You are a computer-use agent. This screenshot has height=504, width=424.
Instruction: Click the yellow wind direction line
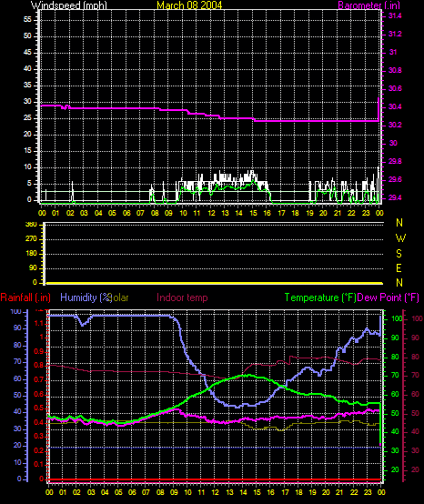(215, 283)
